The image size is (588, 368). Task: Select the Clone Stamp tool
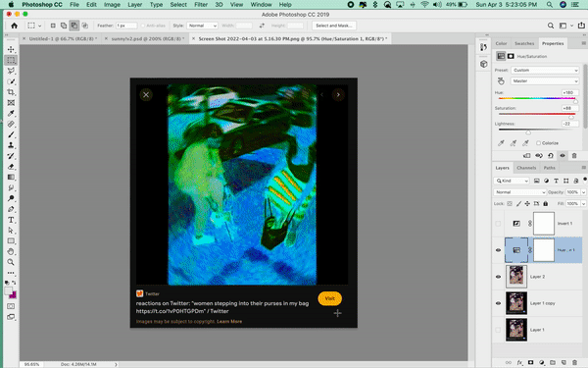11,145
